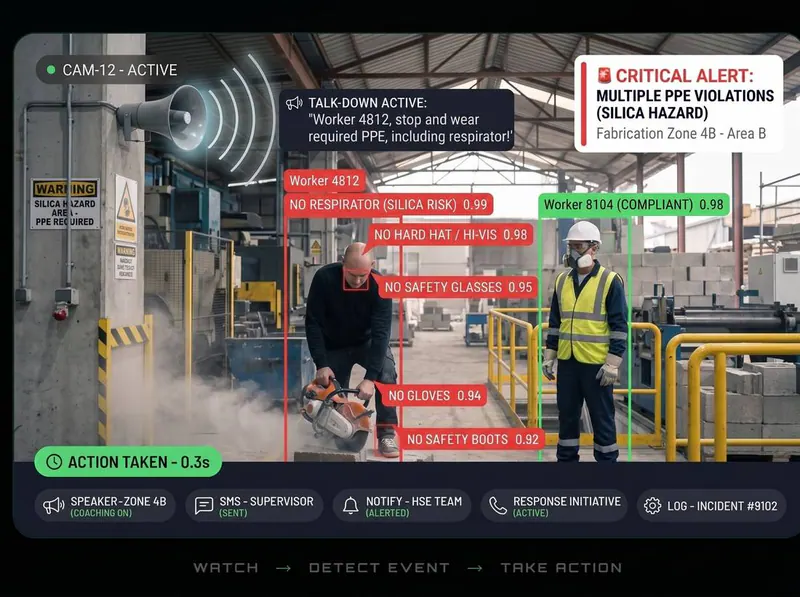Click the TAKE ACTION step label
The height and width of the screenshot is (597, 800).
[561, 567]
